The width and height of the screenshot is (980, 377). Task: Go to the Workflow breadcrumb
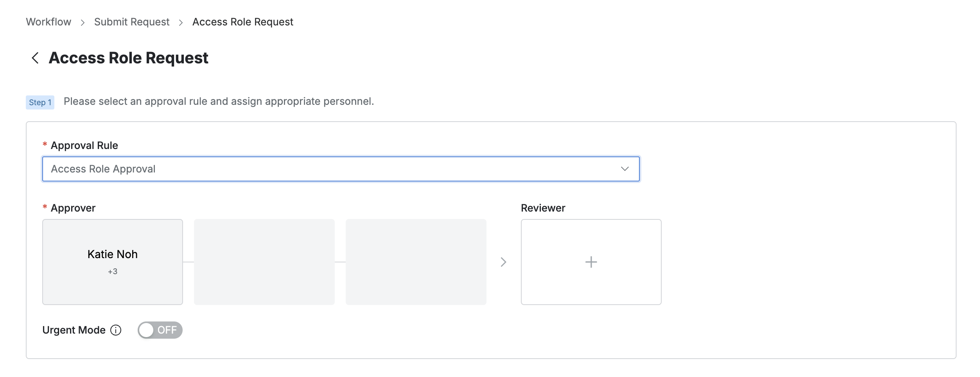[48, 22]
